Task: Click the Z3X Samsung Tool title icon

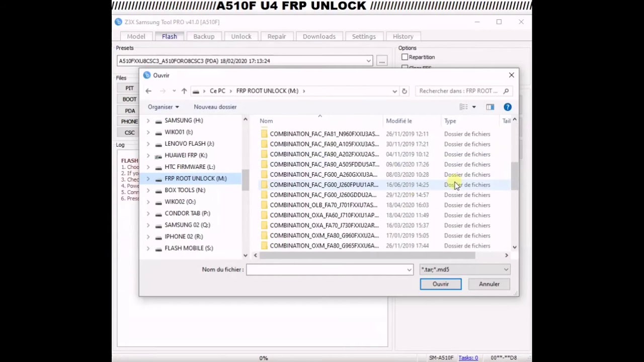Action: tap(118, 22)
